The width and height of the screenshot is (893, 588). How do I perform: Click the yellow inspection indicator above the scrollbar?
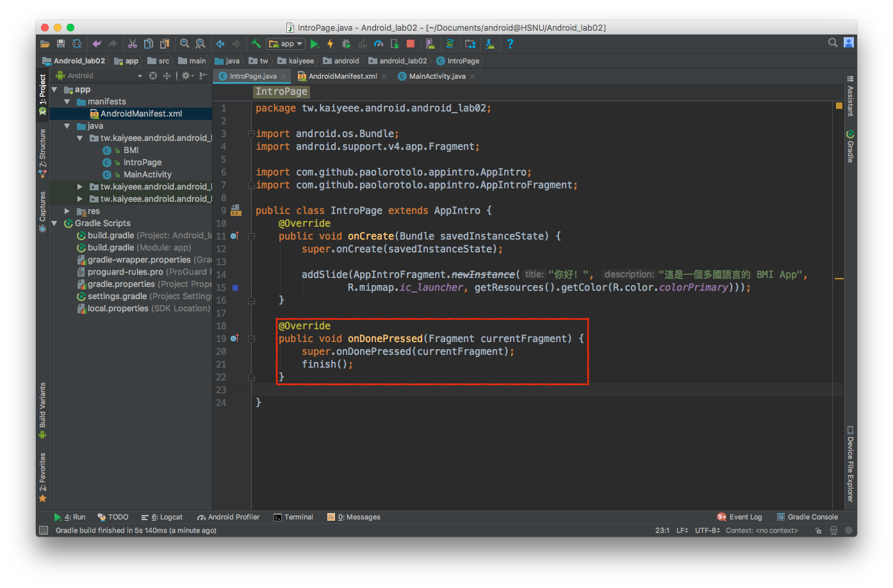click(839, 106)
